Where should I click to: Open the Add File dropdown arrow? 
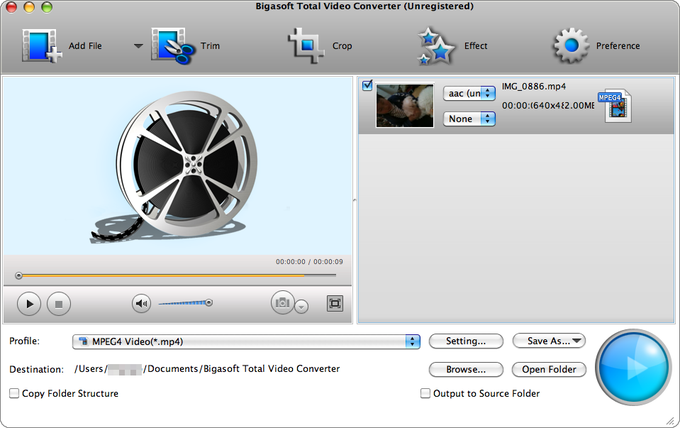(x=138, y=46)
